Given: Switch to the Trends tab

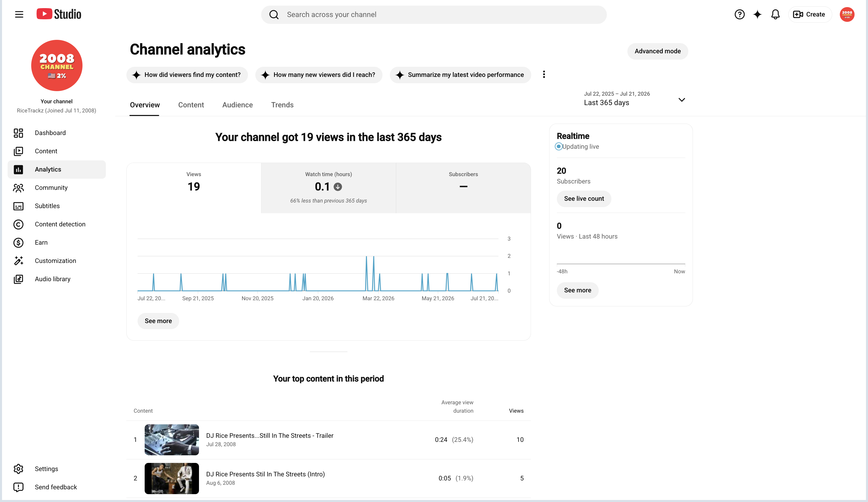Looking at the screenshot, I should [x=282, y=105].
